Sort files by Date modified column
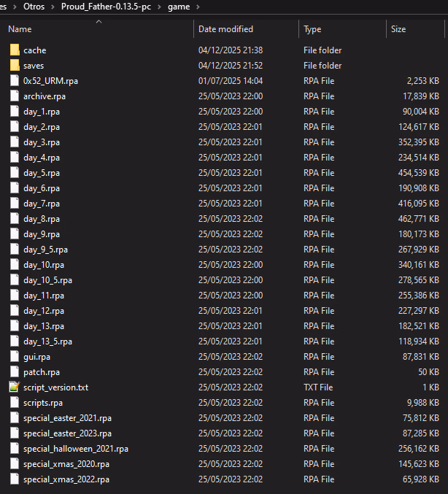Screen dimensions: 448x494 pos(225,29)
